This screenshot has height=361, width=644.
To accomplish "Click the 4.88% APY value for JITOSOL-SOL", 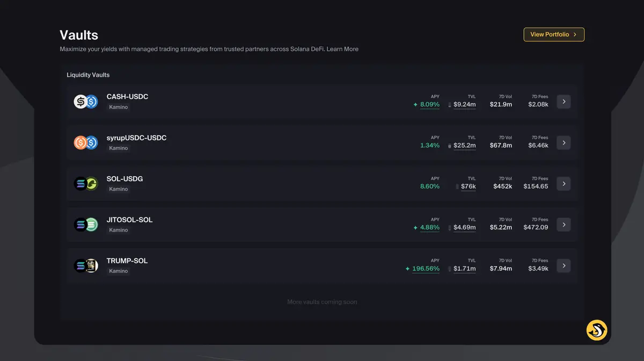I will [429, 227].
